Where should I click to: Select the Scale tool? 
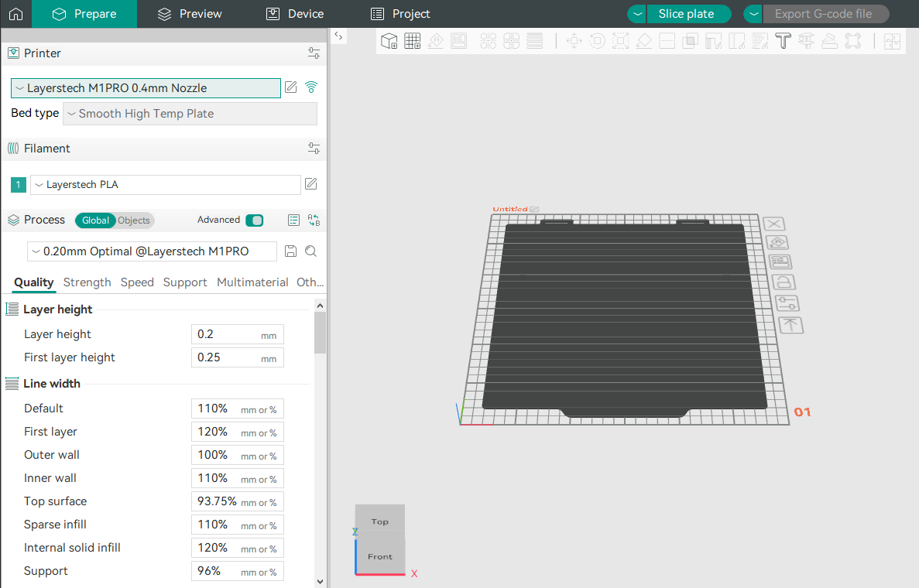[x=620, y=40]
